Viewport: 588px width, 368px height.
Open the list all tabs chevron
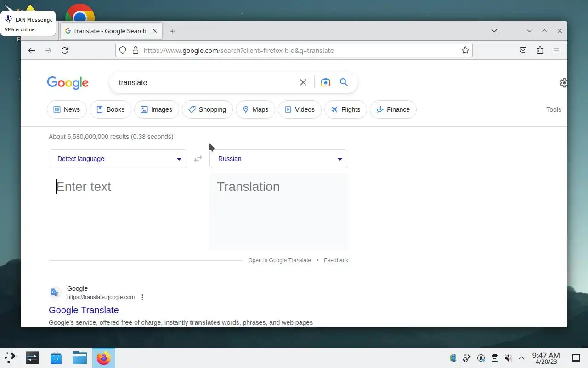[494, 31]
